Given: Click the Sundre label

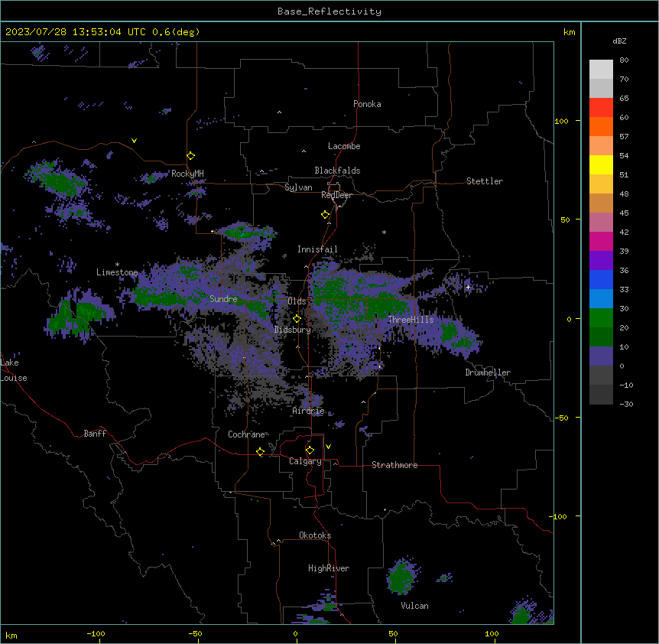Looking at the screenshot, I should (x=223, y=299).
